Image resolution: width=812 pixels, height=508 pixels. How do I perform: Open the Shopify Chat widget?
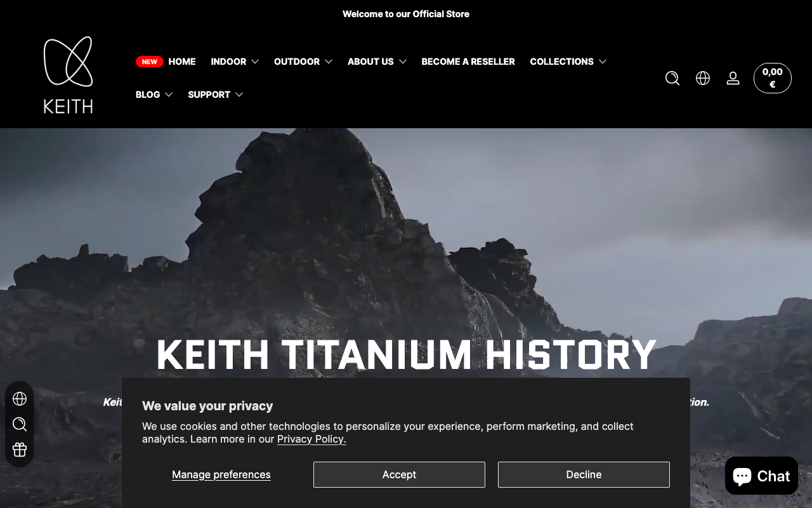pos(761,476)
